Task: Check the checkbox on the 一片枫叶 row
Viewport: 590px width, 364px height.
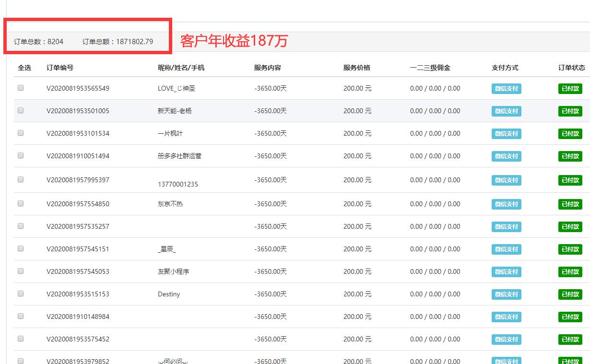Action: click(20, 133)
